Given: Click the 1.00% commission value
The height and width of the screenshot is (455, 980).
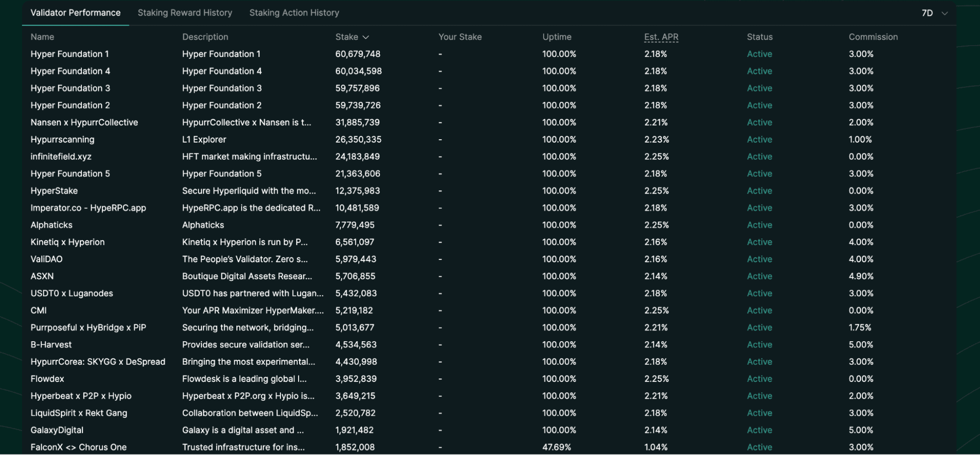Looking at the screenshot, I should pos(860,140).
